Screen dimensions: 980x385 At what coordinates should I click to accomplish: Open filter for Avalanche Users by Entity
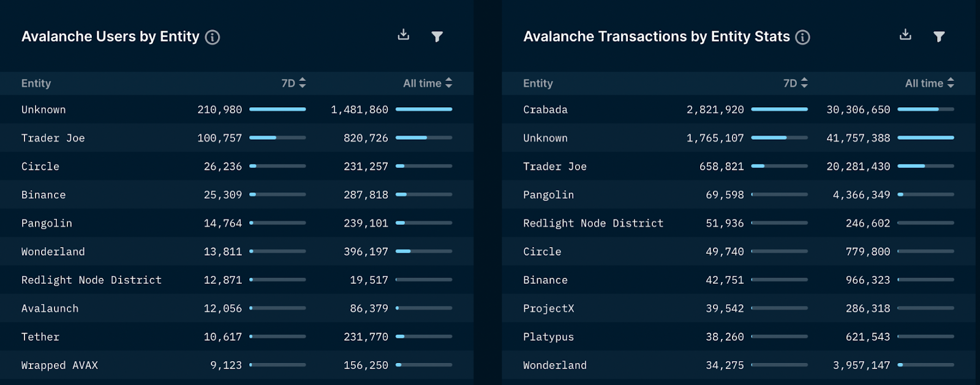pyautogui.click(x=437, y=37)
